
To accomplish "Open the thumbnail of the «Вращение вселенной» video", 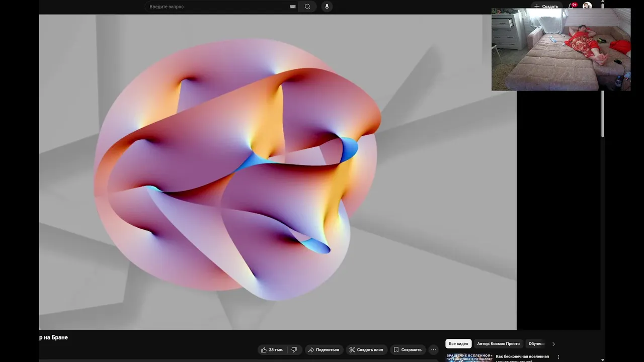I will tap(469, 357).
